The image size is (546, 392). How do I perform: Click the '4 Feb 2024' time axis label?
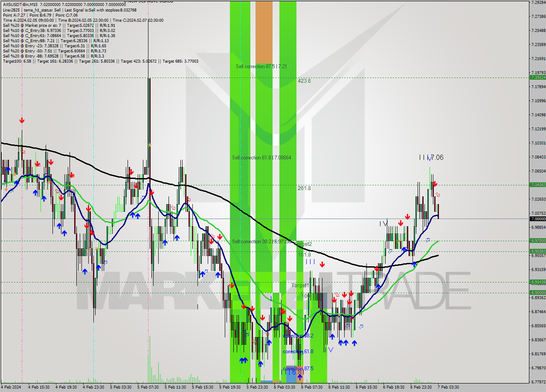click(x=11, y=387)
